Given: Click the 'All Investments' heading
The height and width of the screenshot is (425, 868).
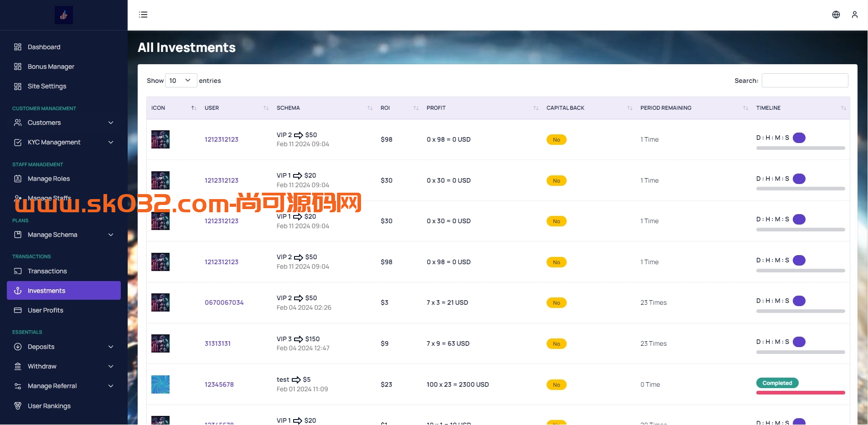Looking at the screenshot, I should [186, 47].
